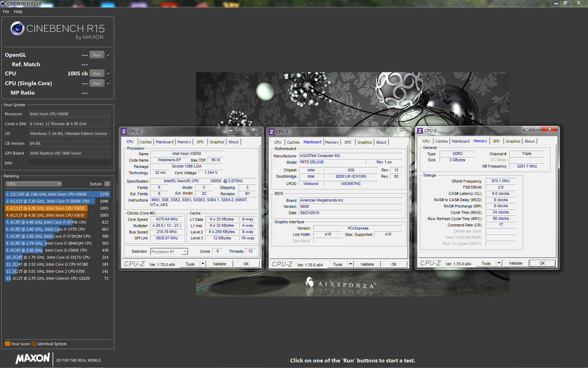Open Graphics tab in Memory CPU-Z window
This screenshot has height=368, width=588.
pyautogui.click(x=513, y=141)
